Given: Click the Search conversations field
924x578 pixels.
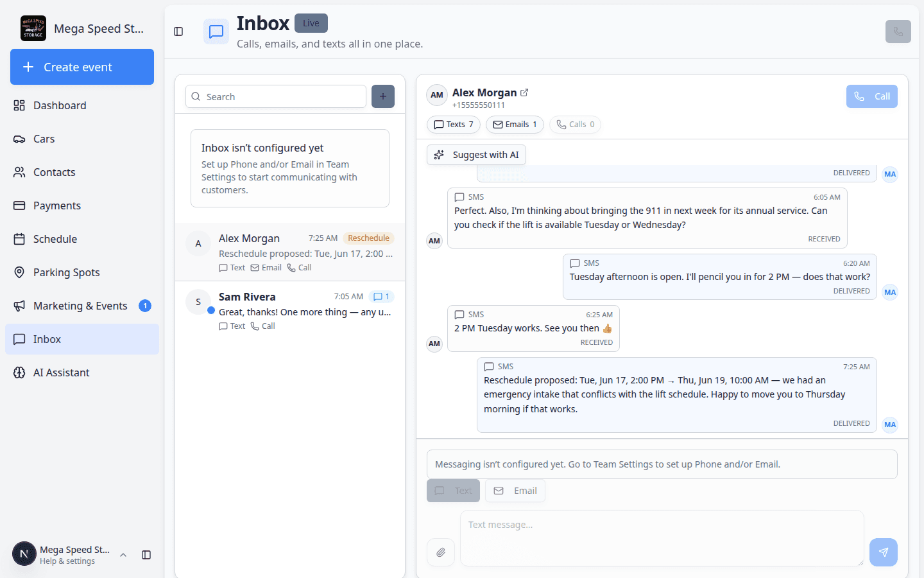Looking at the screenshot, I should [x=276, y=96].
